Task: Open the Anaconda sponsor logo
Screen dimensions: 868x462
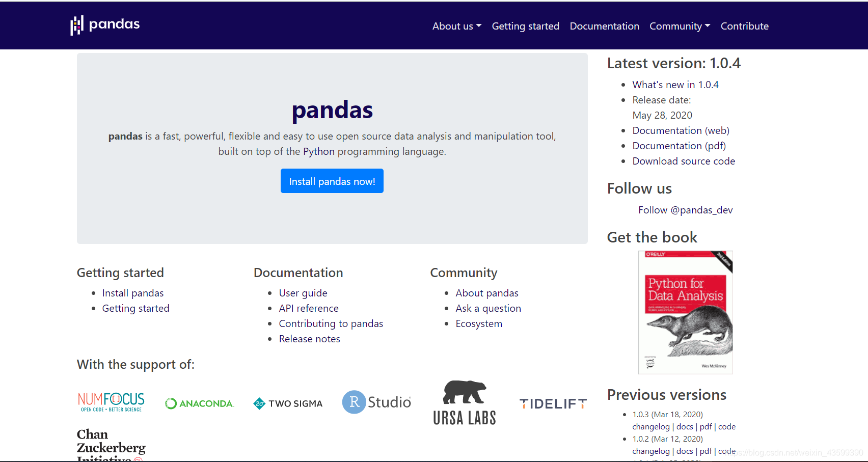Action: [x=200, y=403]
